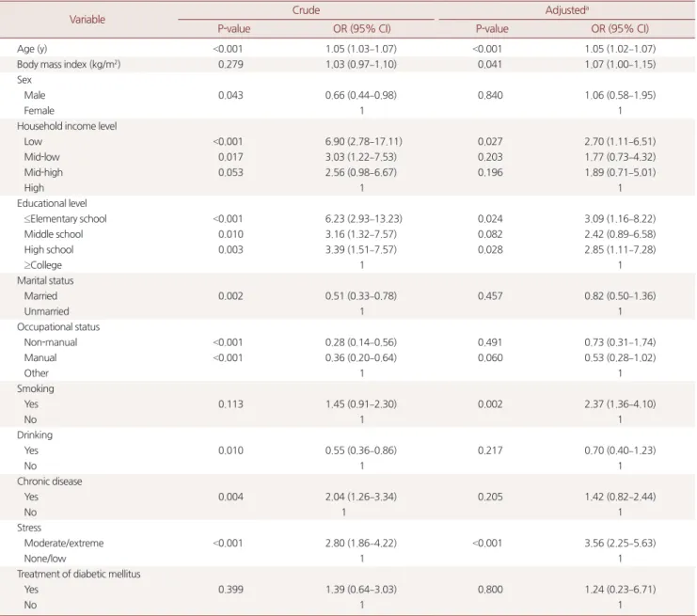Select the "Smoking" heading
This screenshot has width=697, height=616.
[x=36, y=389]
